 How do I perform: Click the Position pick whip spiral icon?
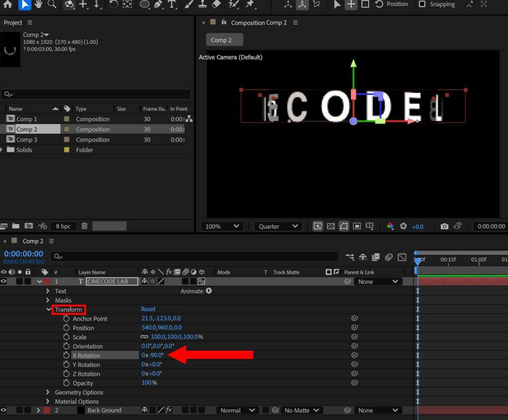point(354,327)
